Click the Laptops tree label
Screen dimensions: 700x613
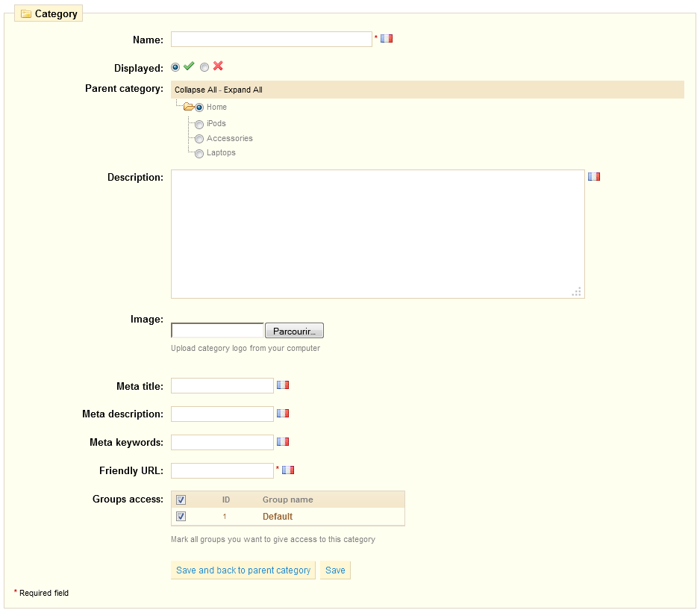(x=221, y=153)
